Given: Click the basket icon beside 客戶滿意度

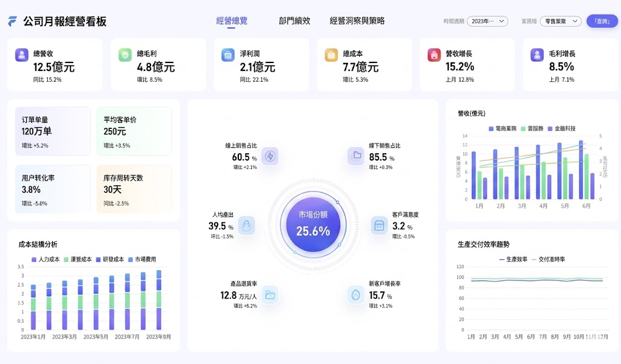Looking at the screenshot, I should [x=380, y=224].
